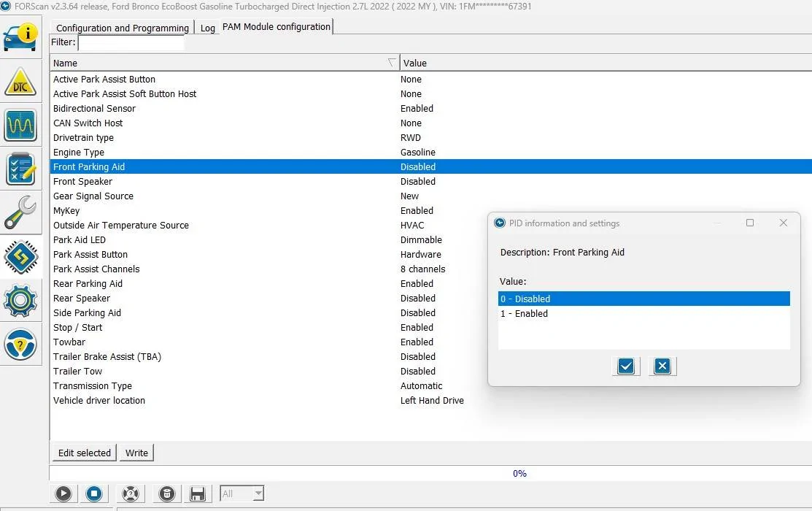Image resolution: width=812 pixels, height=511 pixels.
Task: Click the Value column header
Action: tap(606, 63)
